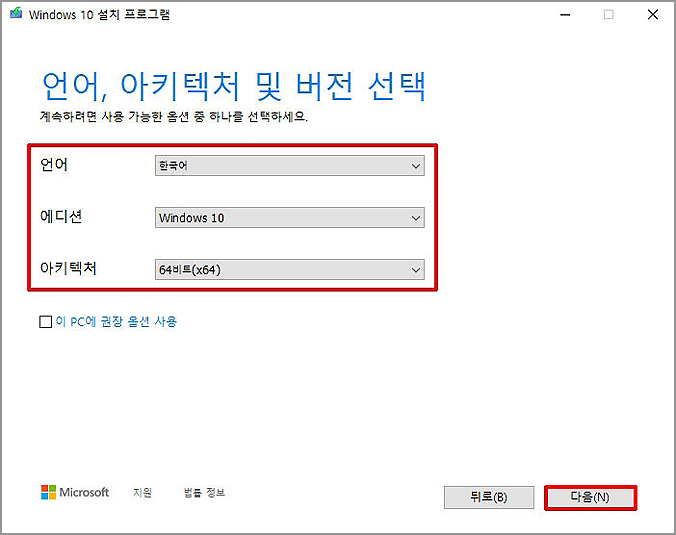Minimize the setup window
Viewport: 676px width, 535px height.
pos(565,15)
